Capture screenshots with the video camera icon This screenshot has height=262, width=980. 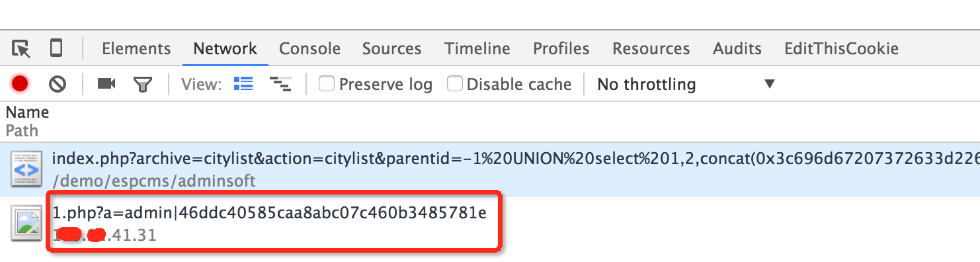click(106, 83)
